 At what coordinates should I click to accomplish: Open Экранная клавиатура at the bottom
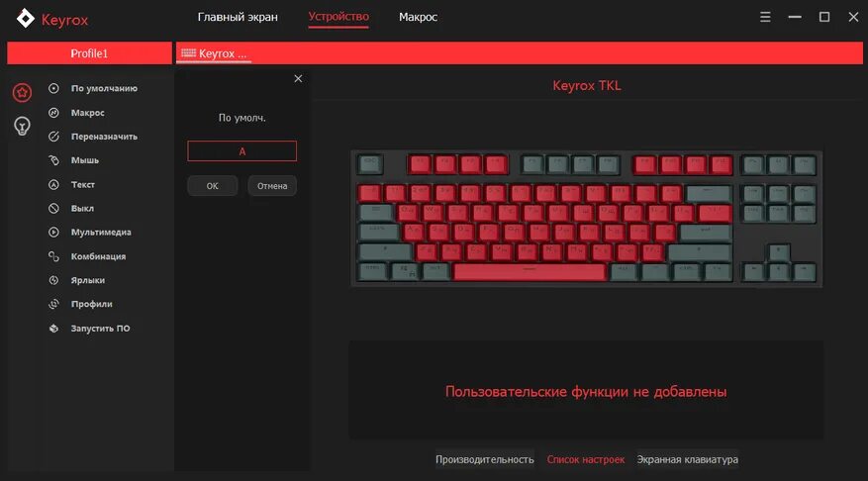(687, 459)
